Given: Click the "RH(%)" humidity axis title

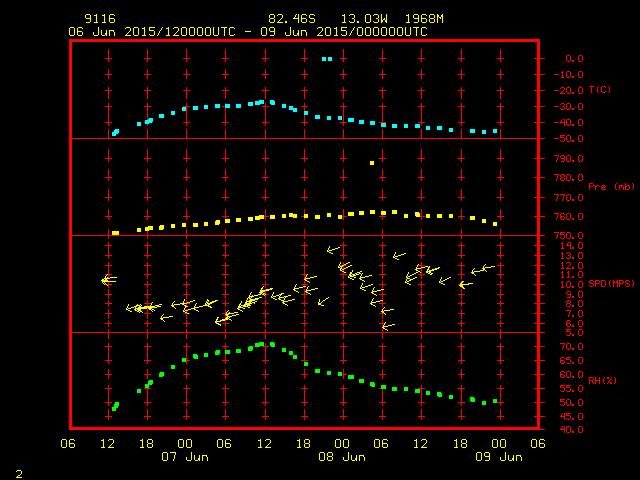Looking at the screenshot, I should coord(602,380).
